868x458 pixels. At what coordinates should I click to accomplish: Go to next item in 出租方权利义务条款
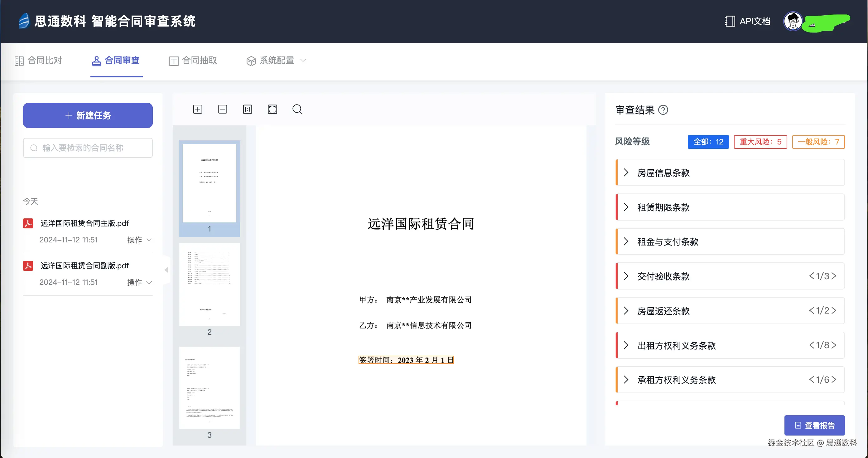click(x=834, y=345)
